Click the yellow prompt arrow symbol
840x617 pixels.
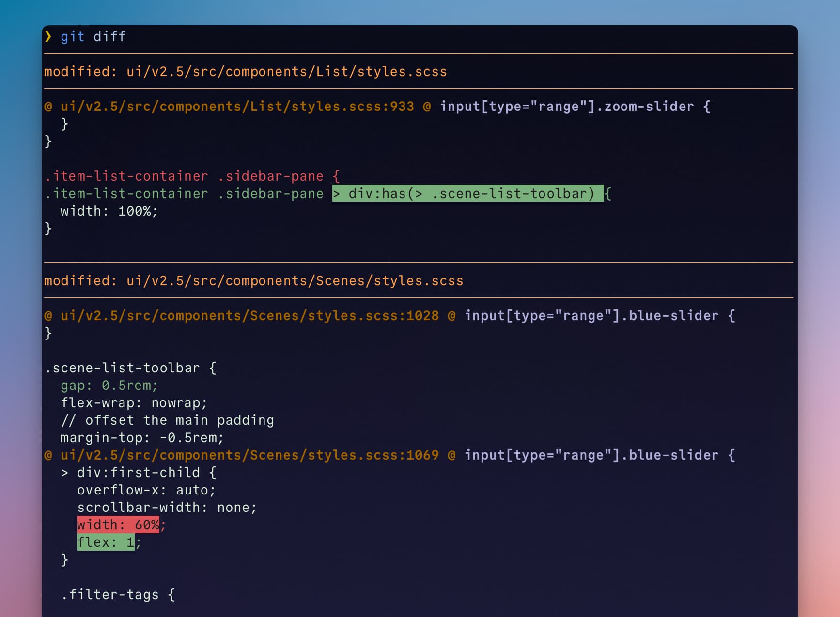tap(48, 37)
